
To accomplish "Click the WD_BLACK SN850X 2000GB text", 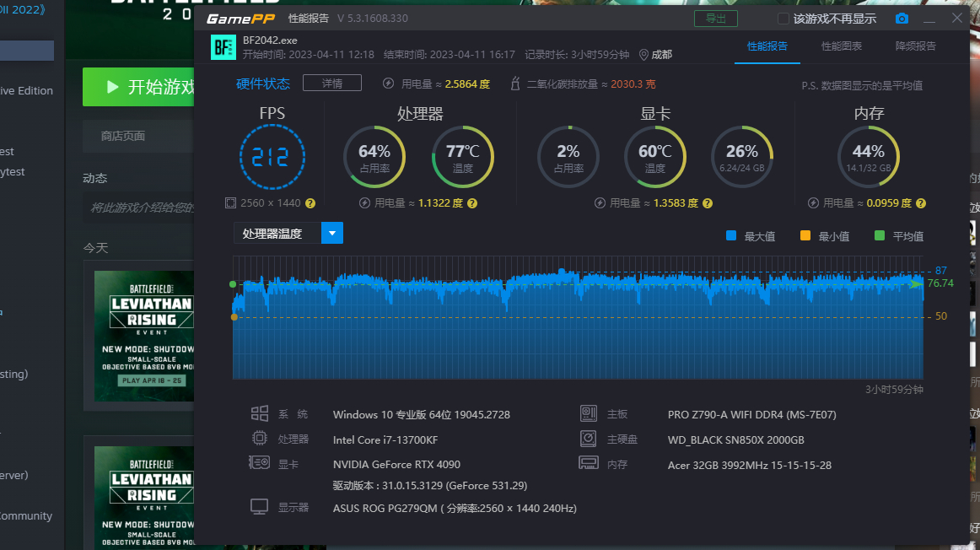I will 735,440.
